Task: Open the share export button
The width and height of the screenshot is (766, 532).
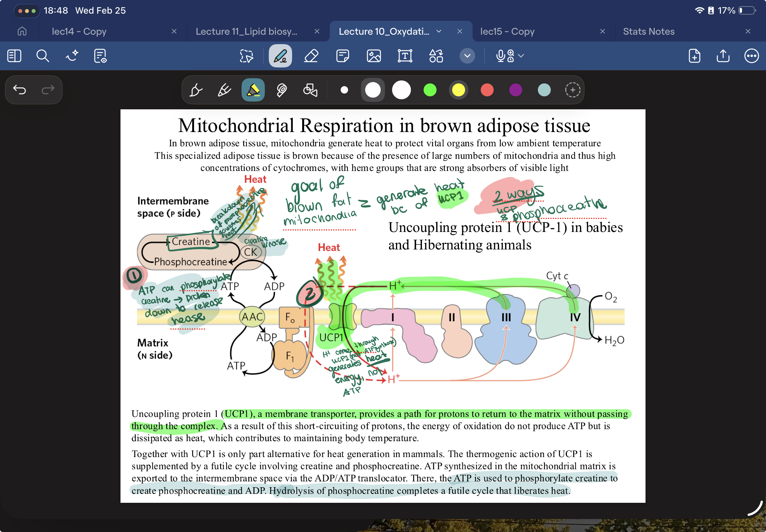Action: 723,56
